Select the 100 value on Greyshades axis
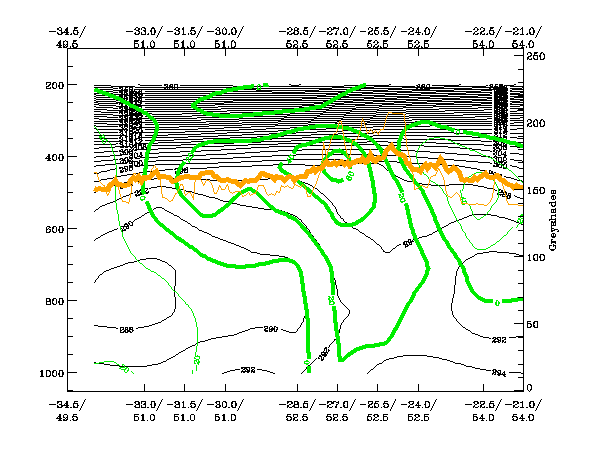600x450 pixels. [538, 257]
